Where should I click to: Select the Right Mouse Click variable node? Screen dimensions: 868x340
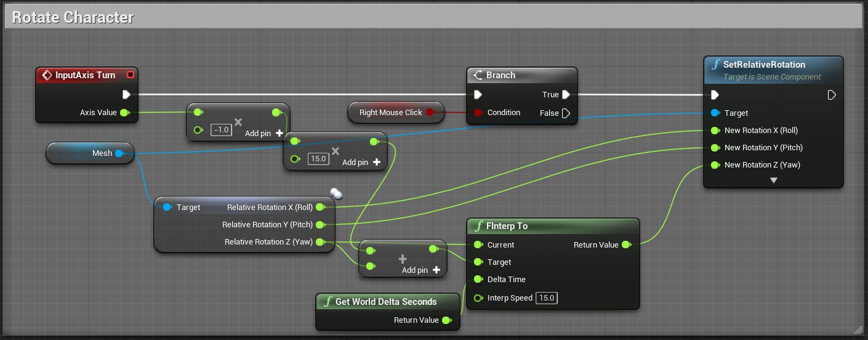tap(396, 112)
